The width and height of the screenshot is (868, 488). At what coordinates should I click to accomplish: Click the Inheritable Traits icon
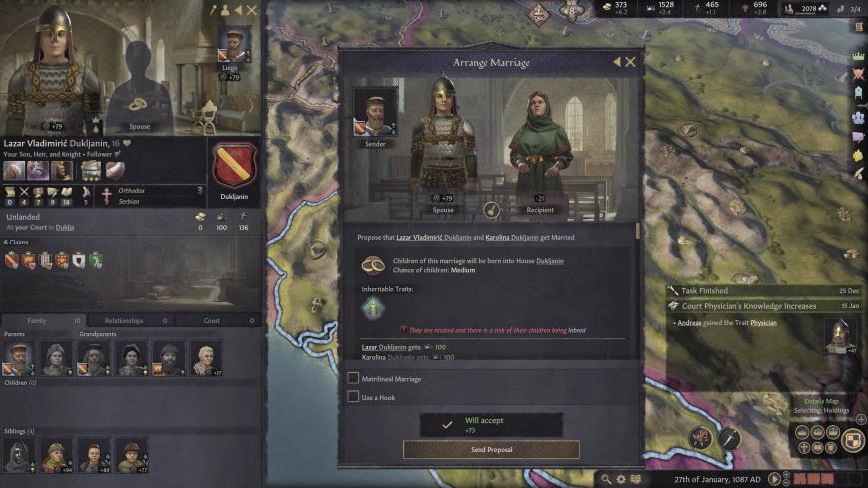(373, 308)
